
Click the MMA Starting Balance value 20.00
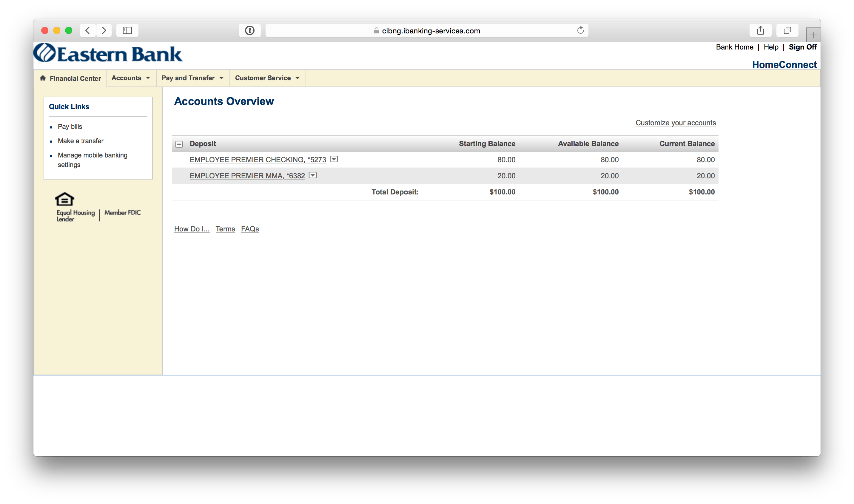point(506,176)
